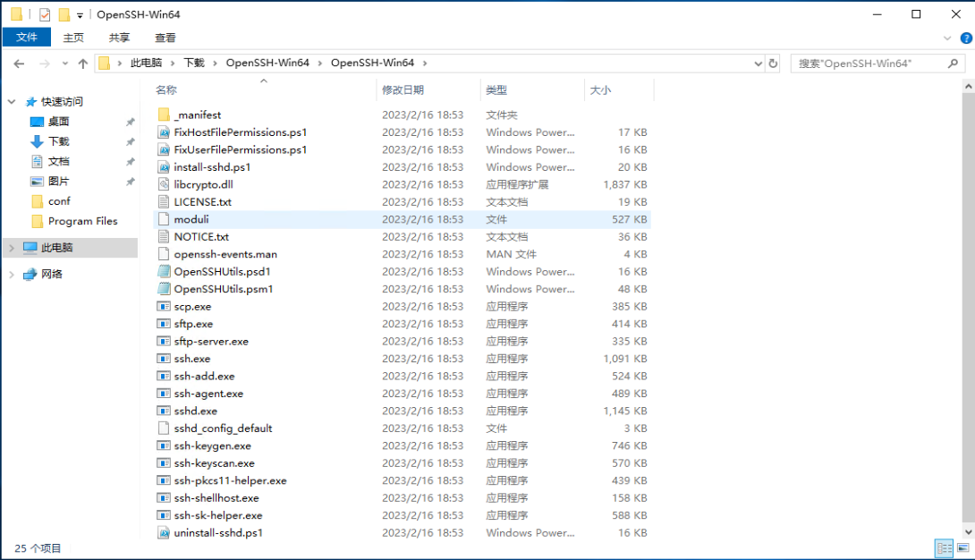The height and width of the screenshot is (560, 975).
Task: Click the search magnifier icon
Action: 953,64
